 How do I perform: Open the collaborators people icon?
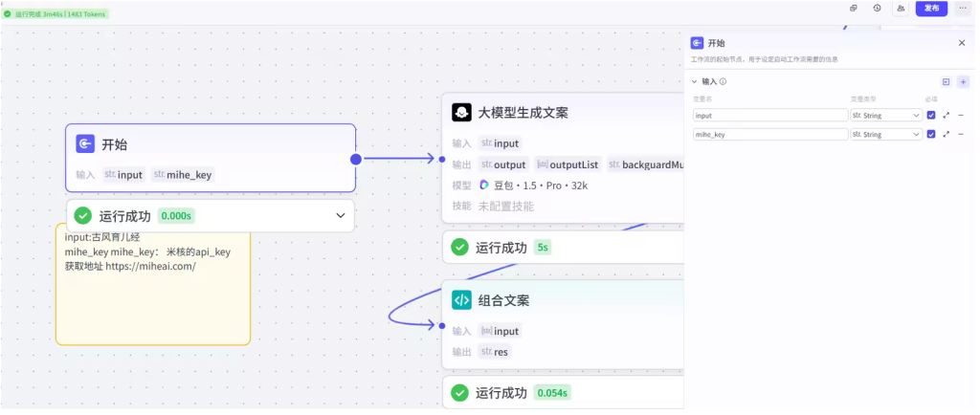pos(901,9)
